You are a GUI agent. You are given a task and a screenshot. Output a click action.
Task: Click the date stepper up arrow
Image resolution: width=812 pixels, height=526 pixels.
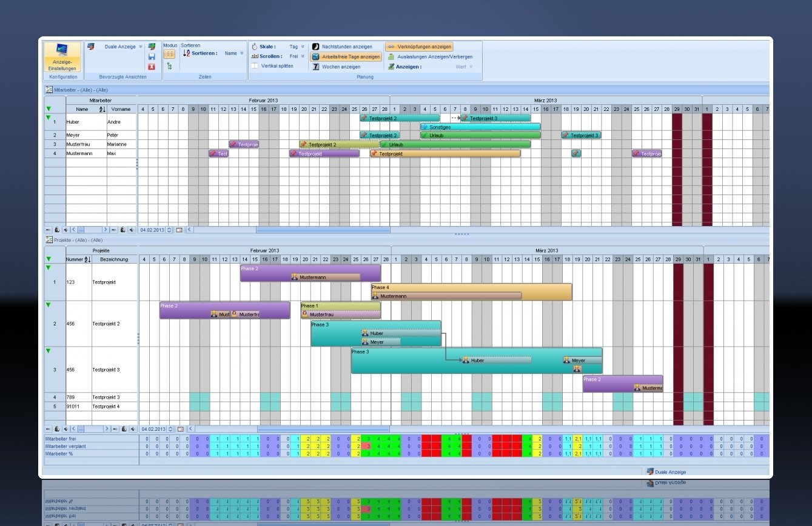[168, 228]
